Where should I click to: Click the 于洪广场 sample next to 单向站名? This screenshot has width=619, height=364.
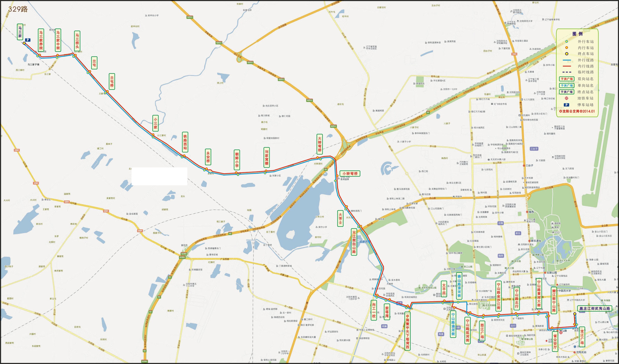[x=567, y=85]
